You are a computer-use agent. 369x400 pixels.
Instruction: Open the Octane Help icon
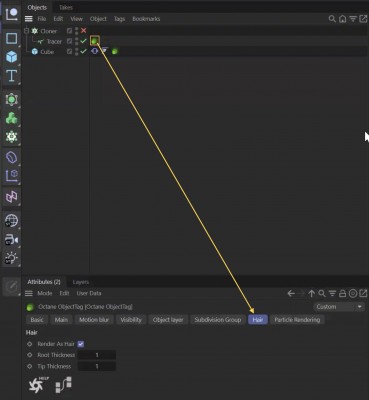pos(38,385)
